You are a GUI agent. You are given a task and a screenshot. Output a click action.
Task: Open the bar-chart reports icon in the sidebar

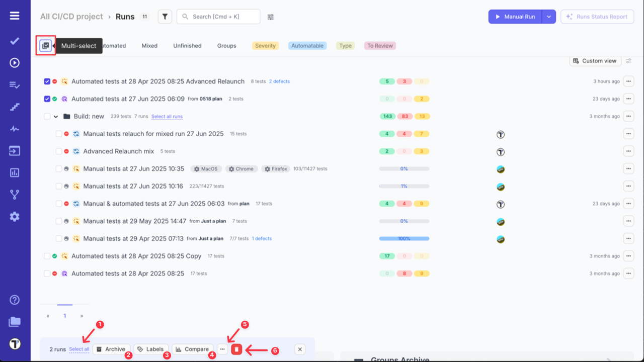[x=14, y=172]
